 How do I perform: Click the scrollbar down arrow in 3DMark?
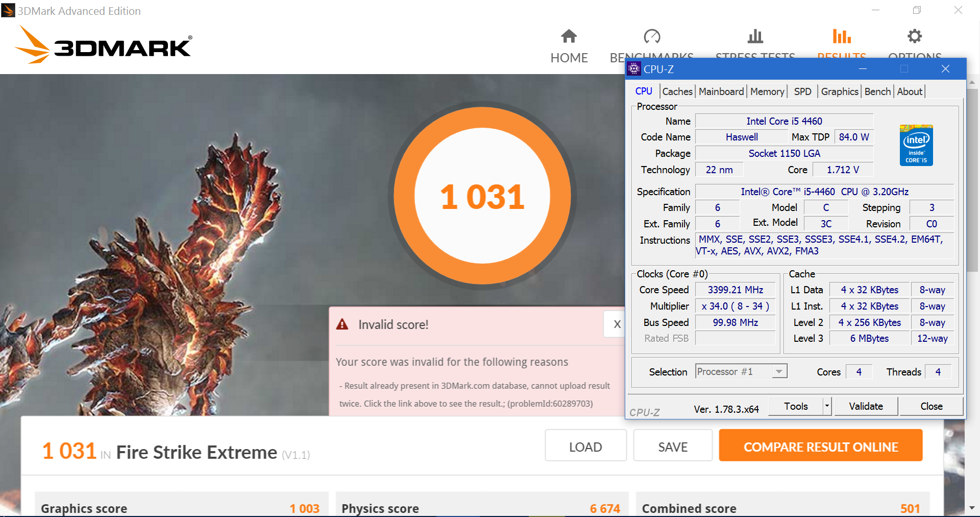point(971,508)
